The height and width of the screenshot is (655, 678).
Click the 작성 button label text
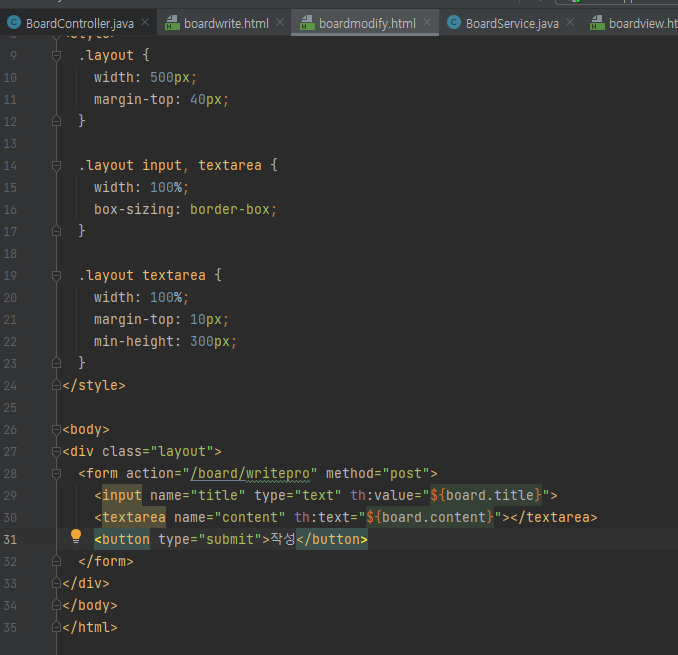click(283, 539)
